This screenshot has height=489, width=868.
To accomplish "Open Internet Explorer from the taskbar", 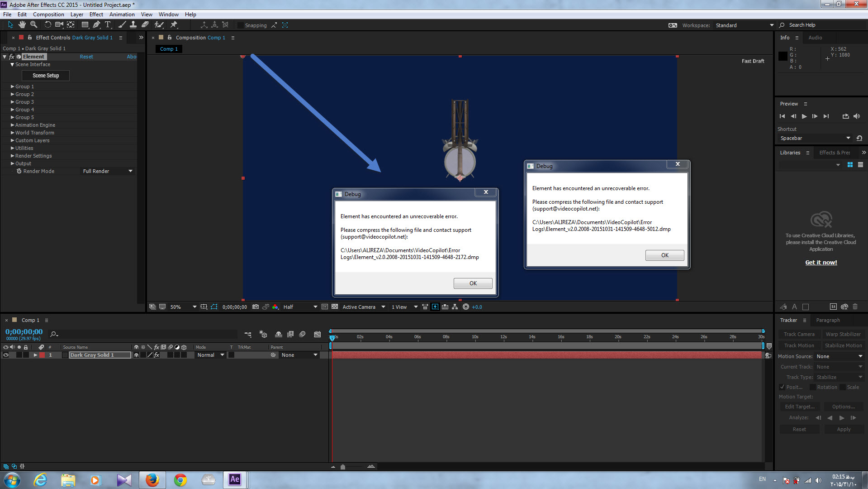I will coord(40,479).
